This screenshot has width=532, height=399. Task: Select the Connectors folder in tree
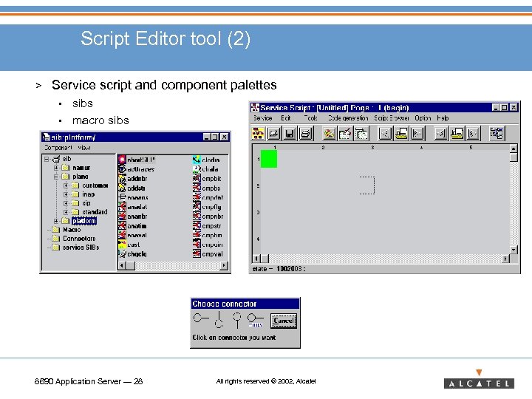coord(79,239)
